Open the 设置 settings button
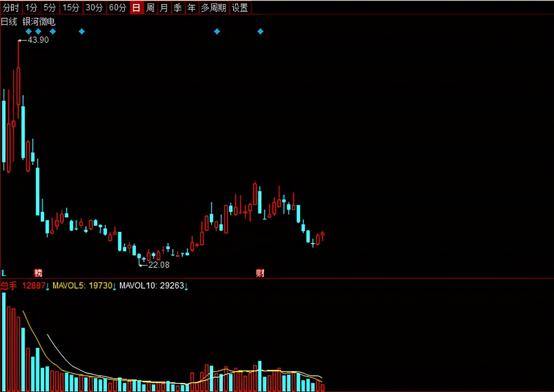 240,7
